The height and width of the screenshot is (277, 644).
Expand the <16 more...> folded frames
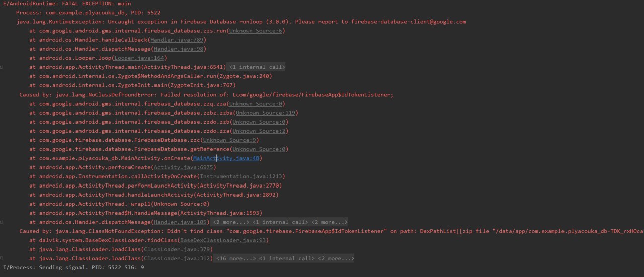click(235, 258)
